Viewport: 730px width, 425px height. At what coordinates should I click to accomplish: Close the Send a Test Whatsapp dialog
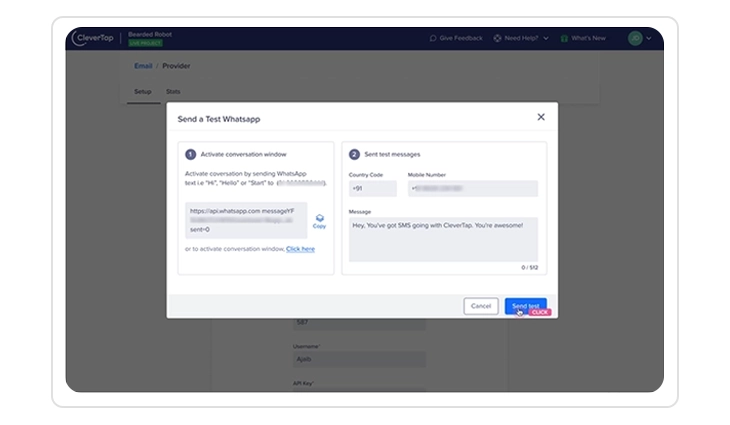[541, 117]
